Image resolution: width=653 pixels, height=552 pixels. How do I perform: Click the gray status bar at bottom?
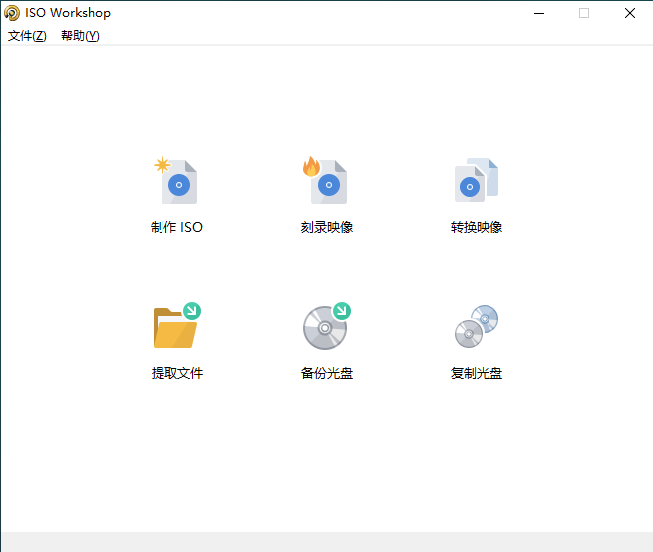tap(326, 541)
